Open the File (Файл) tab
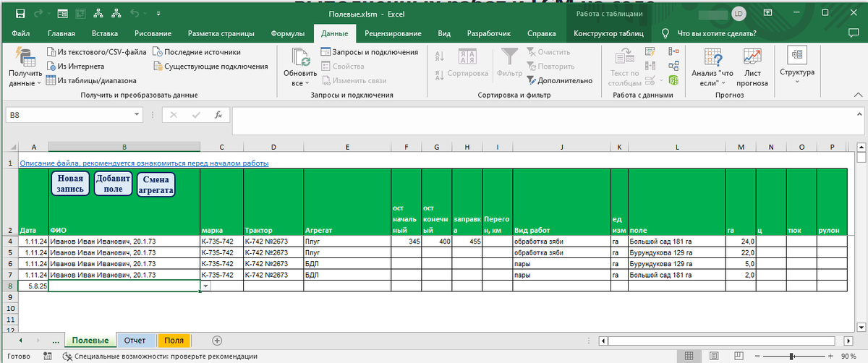The height and width of the screenshot is (363, 868). 21,33
